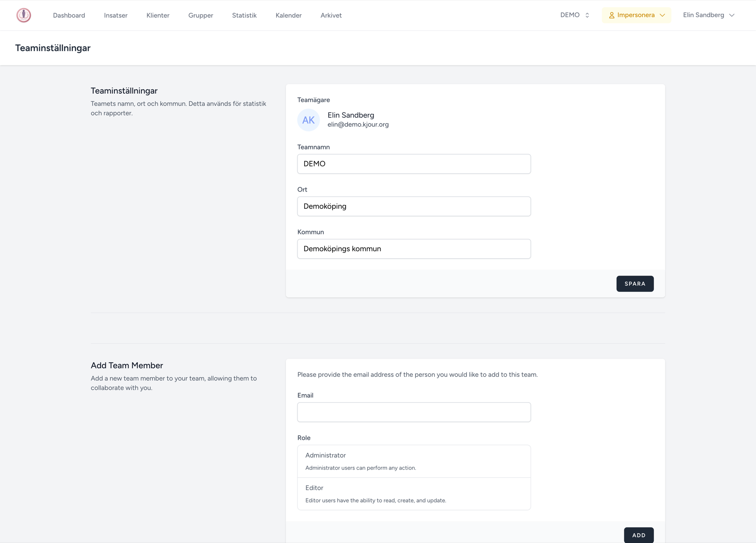
Task: Save team settings with SPARA button
Action: [635, 284]
